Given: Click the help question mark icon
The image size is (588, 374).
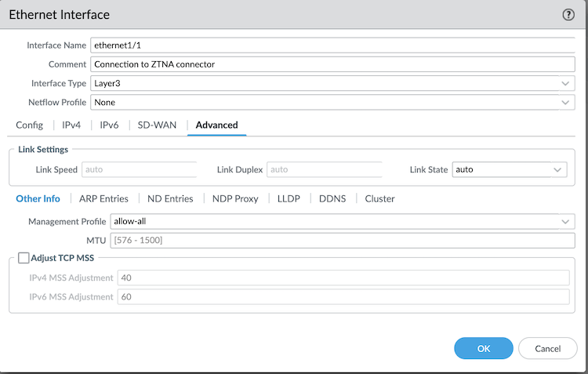Looking at the screenshot, I should tap(568, 15).
